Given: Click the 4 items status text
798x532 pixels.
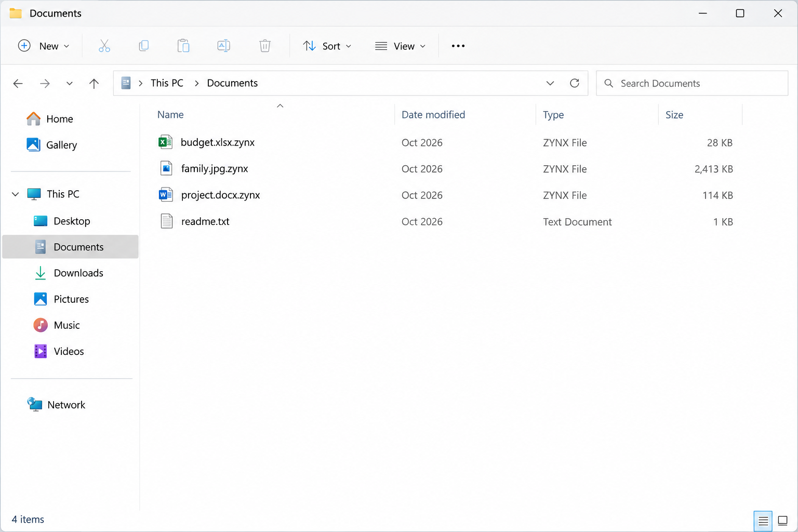Looking at the screenshot, I should point(28,520).
